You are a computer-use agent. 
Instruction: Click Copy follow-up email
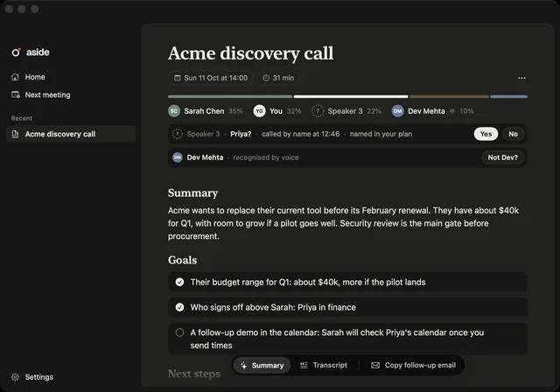pyautogui.click(x=413, y=365)
